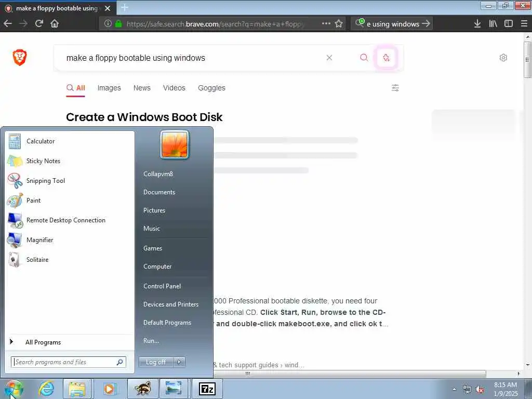This screenshot has height=399, width=532.
Task: Close the 'make a floppy bootable' tab
Action: click(x=108, y=8)
